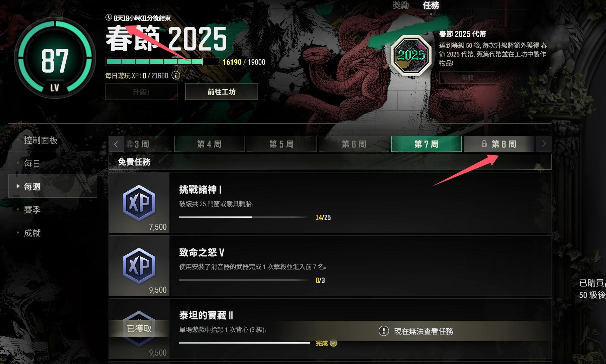Open the 每週 missions category

pos(53,186)
